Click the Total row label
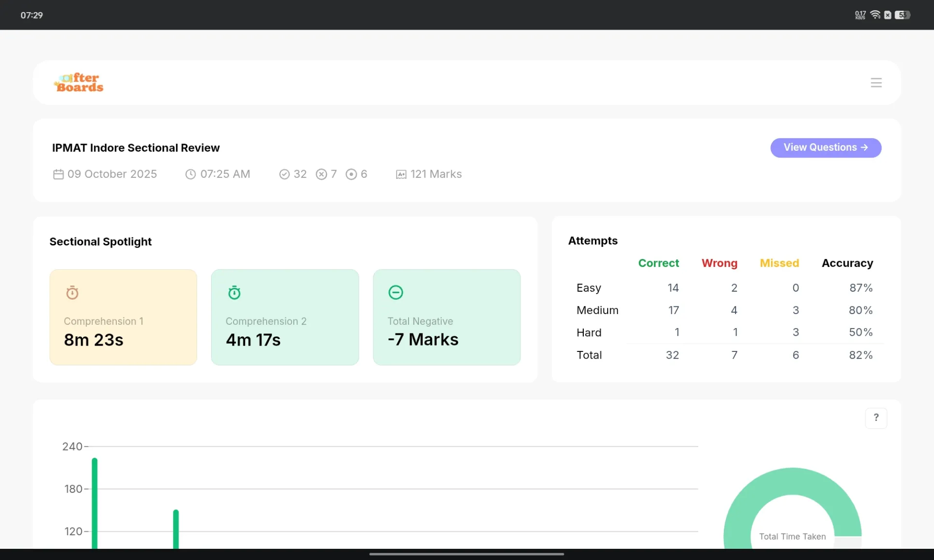The image size is (934, 560). (589, 355)
